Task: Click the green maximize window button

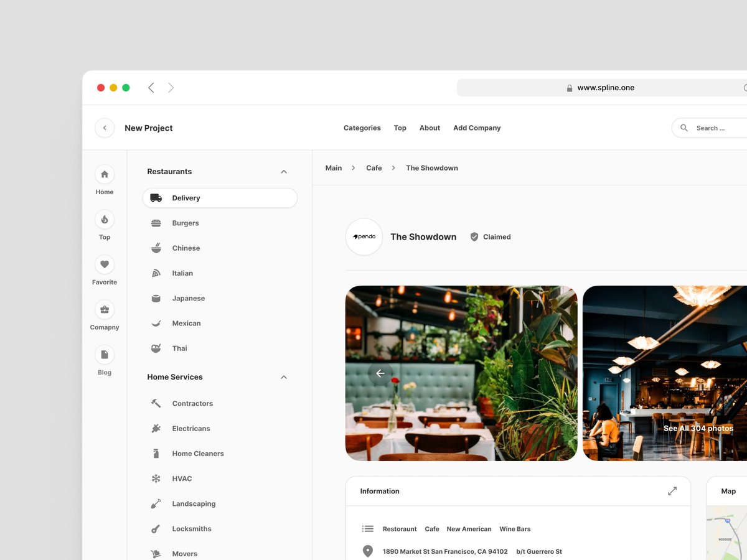Action: click(126, 88)
